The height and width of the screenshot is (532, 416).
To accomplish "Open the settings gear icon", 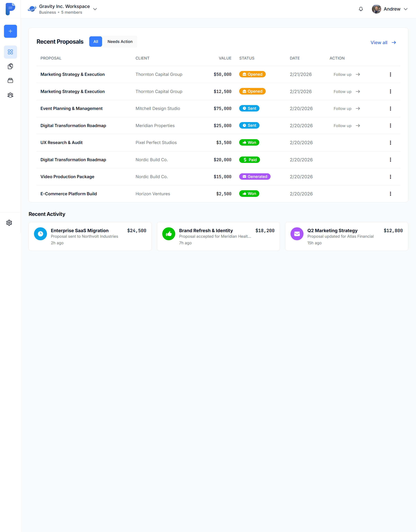I will point(9,223).
